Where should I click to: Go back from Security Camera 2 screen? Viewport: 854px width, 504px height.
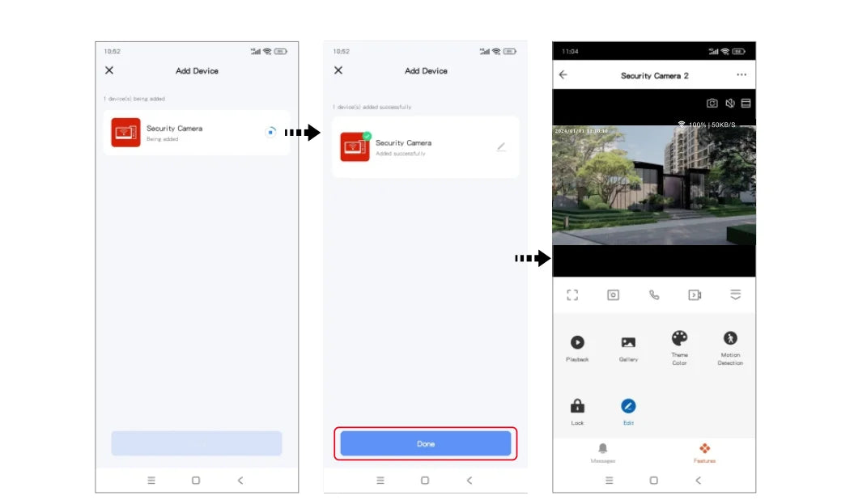563,74
